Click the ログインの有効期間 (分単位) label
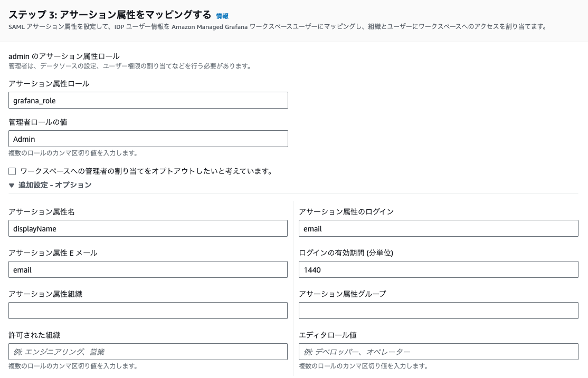 pyautogui.click(x=346, y=253)
